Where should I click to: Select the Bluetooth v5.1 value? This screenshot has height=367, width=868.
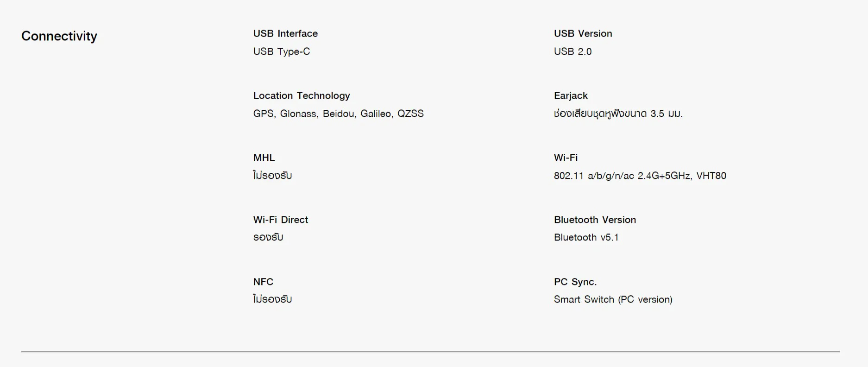tap(586, 237)
